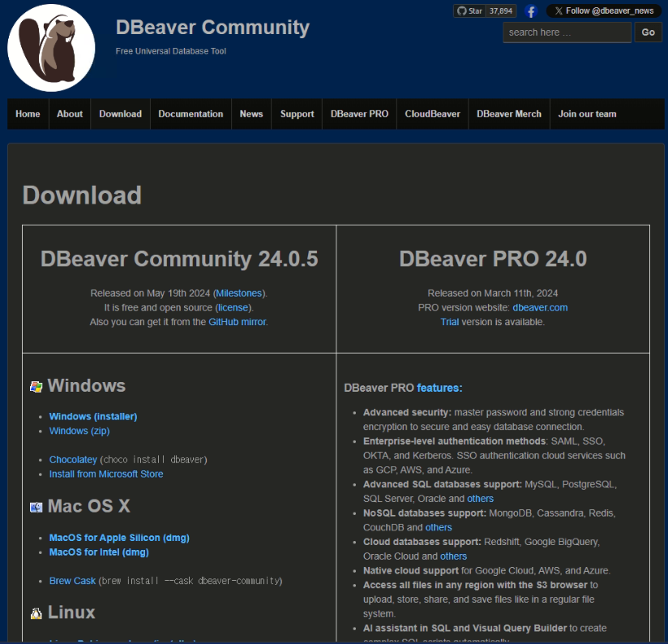Screen dimensions: 668x644
Task: Download Windows (installer)
Action: [93, 416]
